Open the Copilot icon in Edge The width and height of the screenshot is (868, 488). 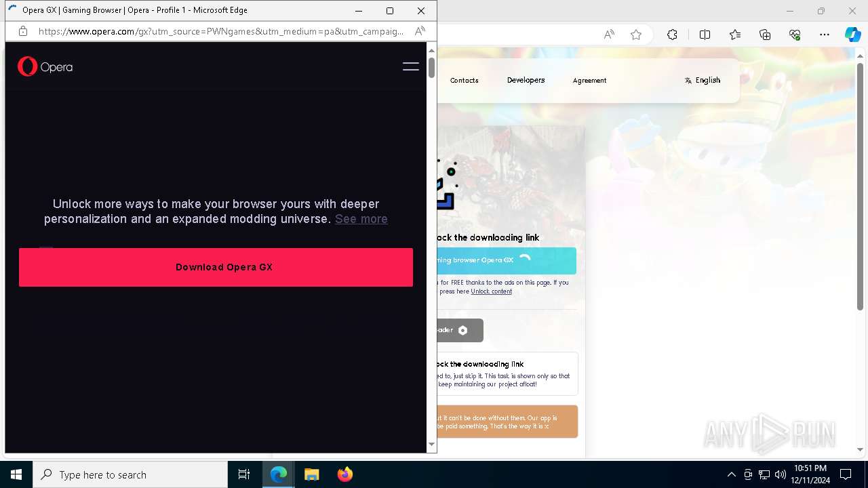pyautogui.click(x=852, y=35)
